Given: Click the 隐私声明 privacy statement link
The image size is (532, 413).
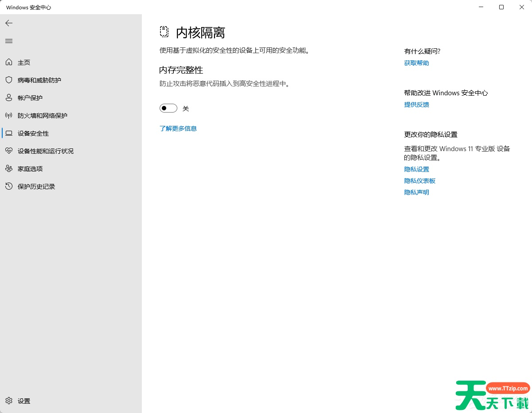Looking at the screenshot, I should pyautogui.click(x=416, y=192).
